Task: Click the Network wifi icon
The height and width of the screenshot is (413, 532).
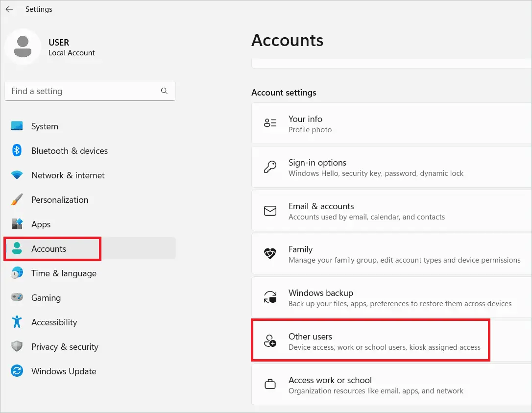Action: click(17, 175)
